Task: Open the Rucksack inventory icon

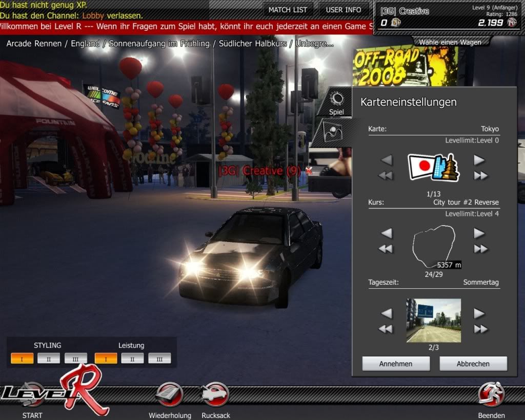Action: pos(215,395)
